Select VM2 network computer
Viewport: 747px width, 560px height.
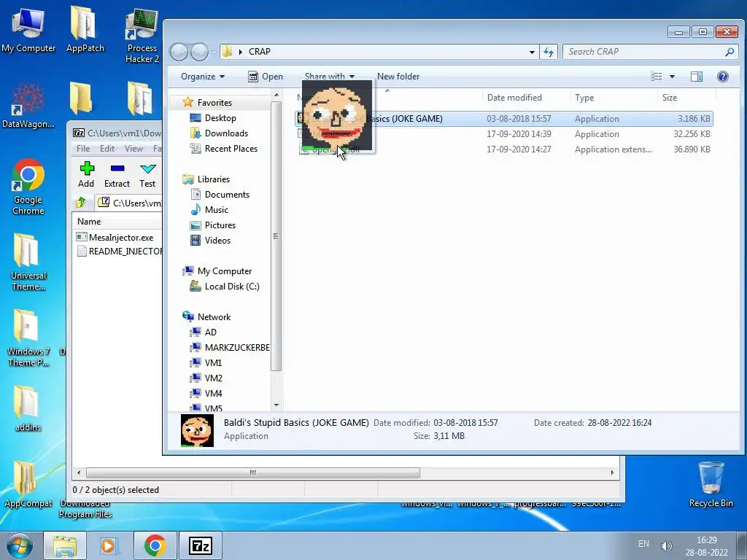(x=213, y=378)
